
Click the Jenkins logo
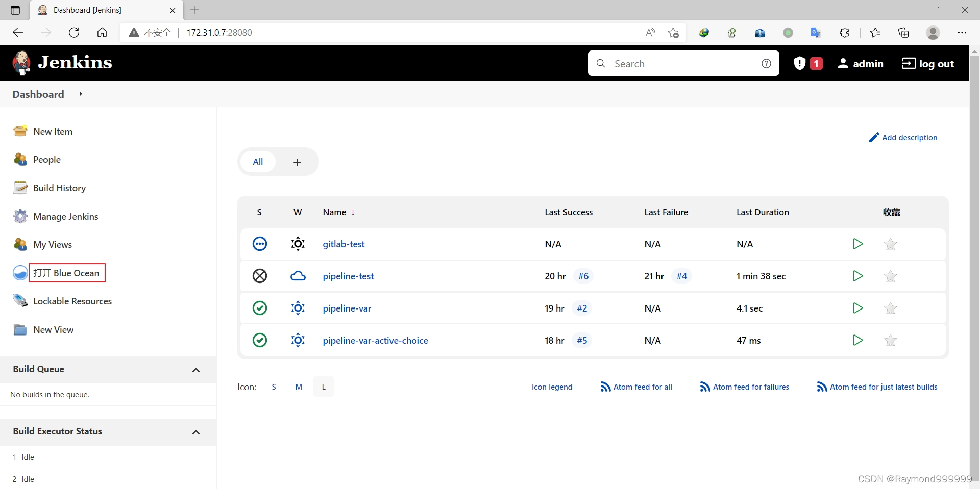click(x=62, y=63)
